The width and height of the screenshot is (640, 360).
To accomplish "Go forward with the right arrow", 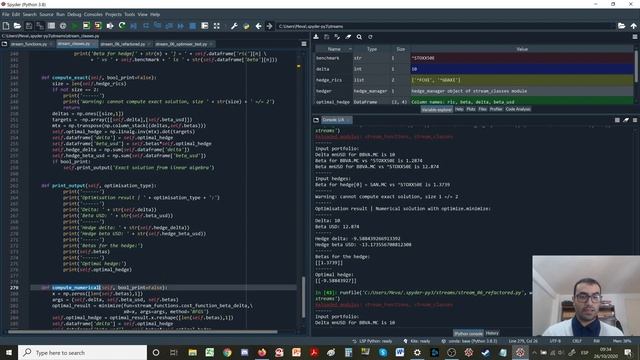I will coord(269,26).
